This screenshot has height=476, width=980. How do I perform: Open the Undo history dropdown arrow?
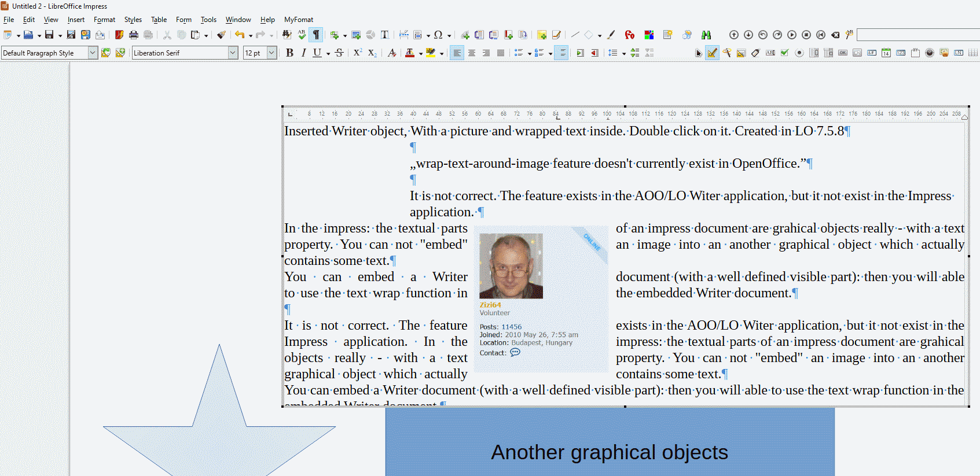click(250, 35)
